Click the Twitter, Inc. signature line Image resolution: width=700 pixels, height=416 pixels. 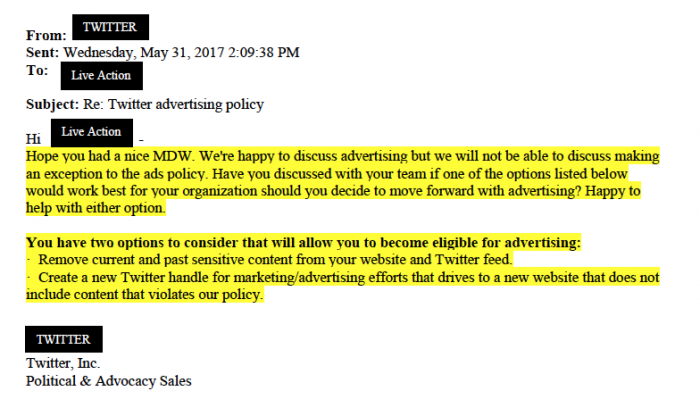point(63,362)
